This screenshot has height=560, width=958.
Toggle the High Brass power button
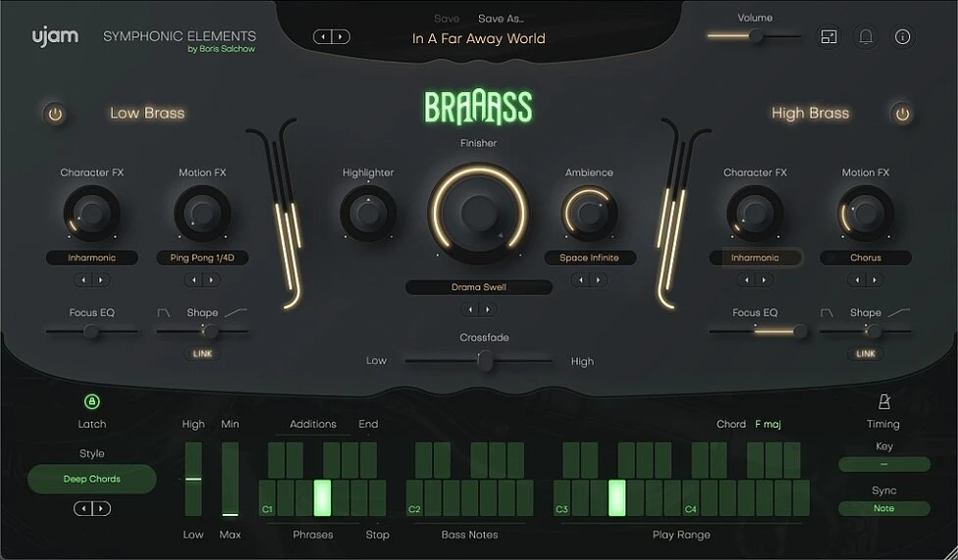point(902,114)
